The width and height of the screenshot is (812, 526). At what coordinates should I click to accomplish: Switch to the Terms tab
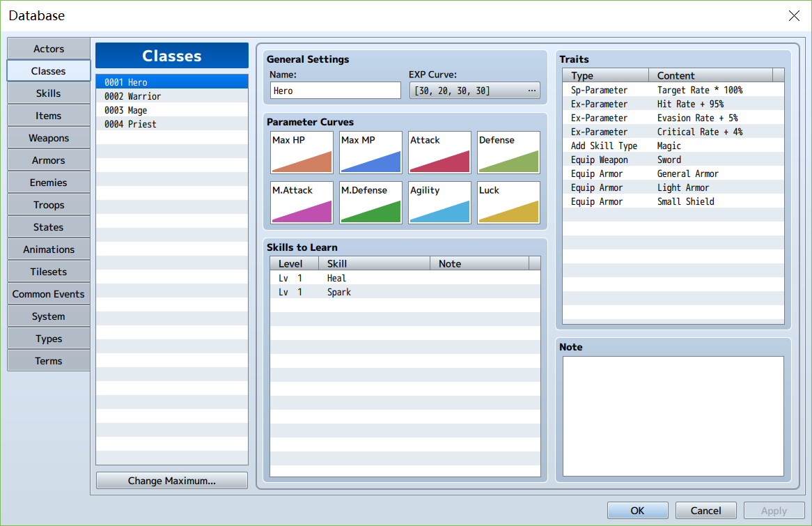click(49, 361)
